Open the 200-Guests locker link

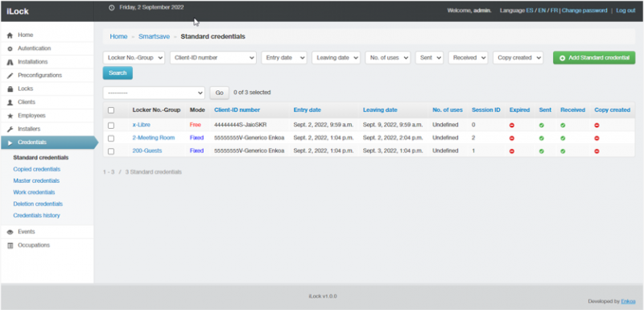[x=147, y=151]
